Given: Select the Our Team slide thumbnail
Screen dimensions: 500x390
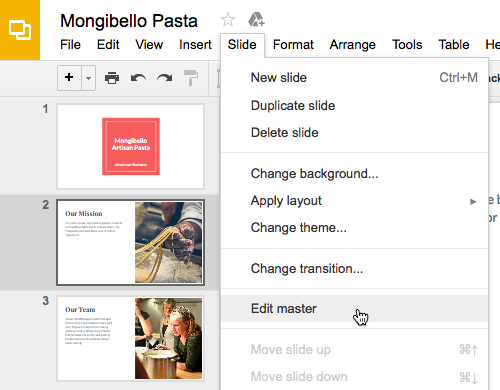Looking at the screenshot, I should pyautogui.click(x=130, y=339).
